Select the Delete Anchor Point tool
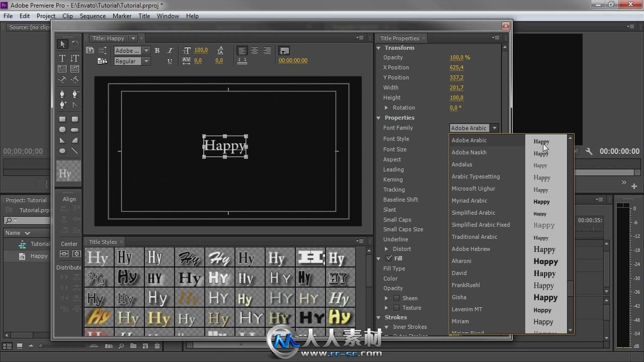Screen dimensions: 644x362 tap(75, 94)
